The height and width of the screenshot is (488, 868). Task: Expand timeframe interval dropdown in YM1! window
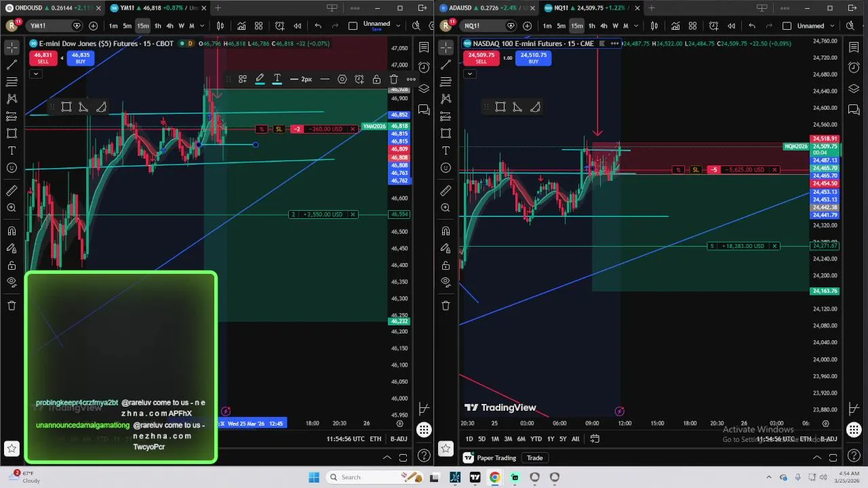point(202,26)
